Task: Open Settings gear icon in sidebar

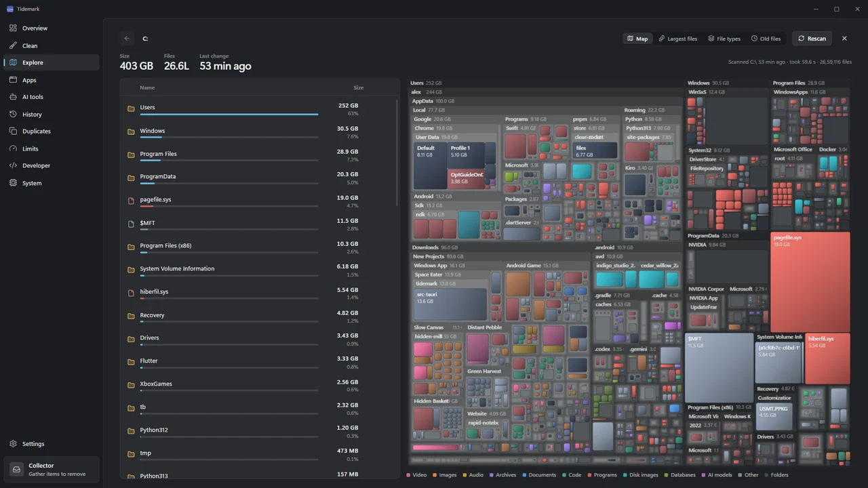Action: pyautogui.click(x=14, y=444)
